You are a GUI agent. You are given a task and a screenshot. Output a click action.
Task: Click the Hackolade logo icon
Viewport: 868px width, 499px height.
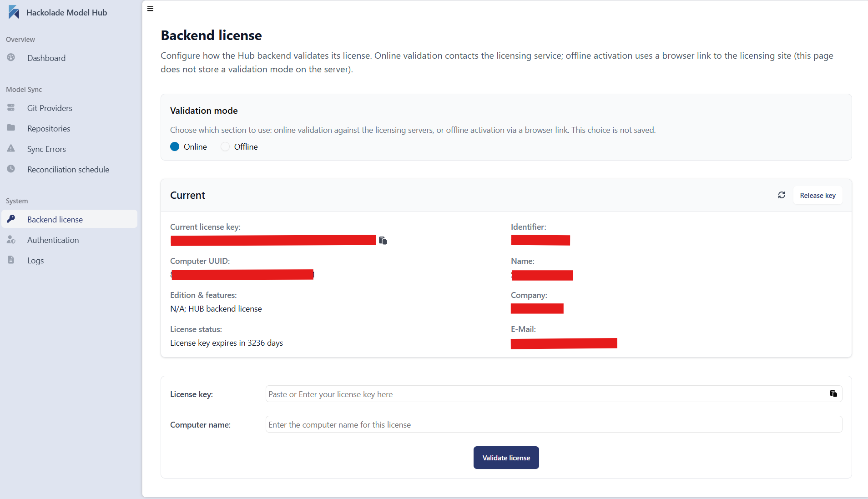(14, 12)
